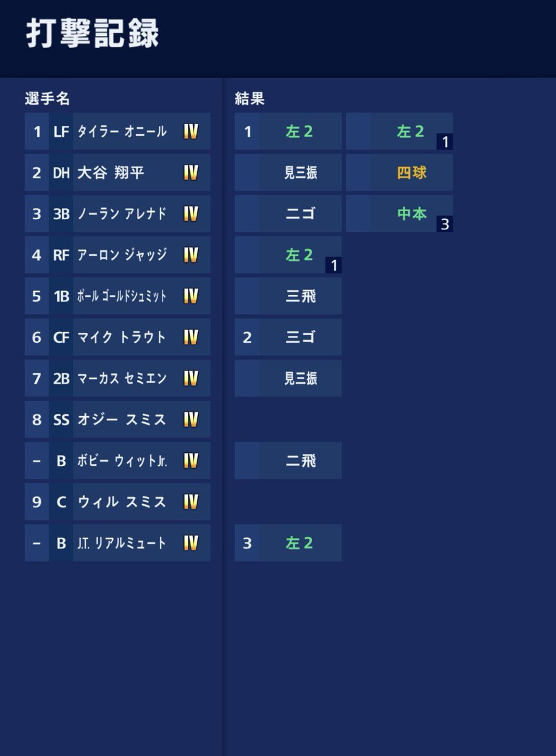The width and height of the screenshot is (556, 756).
Task: Tap the IV rank icon beside ウィル スミス
Action: [191, 501]
